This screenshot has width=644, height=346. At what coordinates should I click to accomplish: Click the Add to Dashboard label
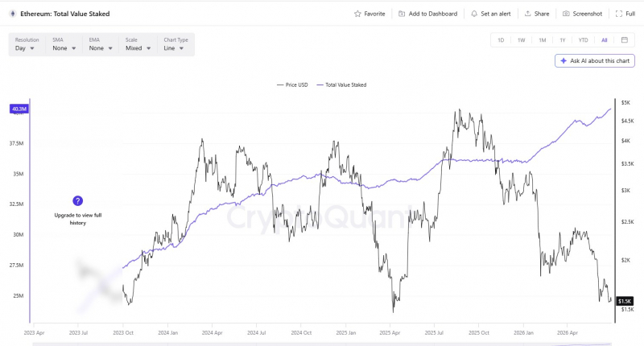tap(433, 14)
